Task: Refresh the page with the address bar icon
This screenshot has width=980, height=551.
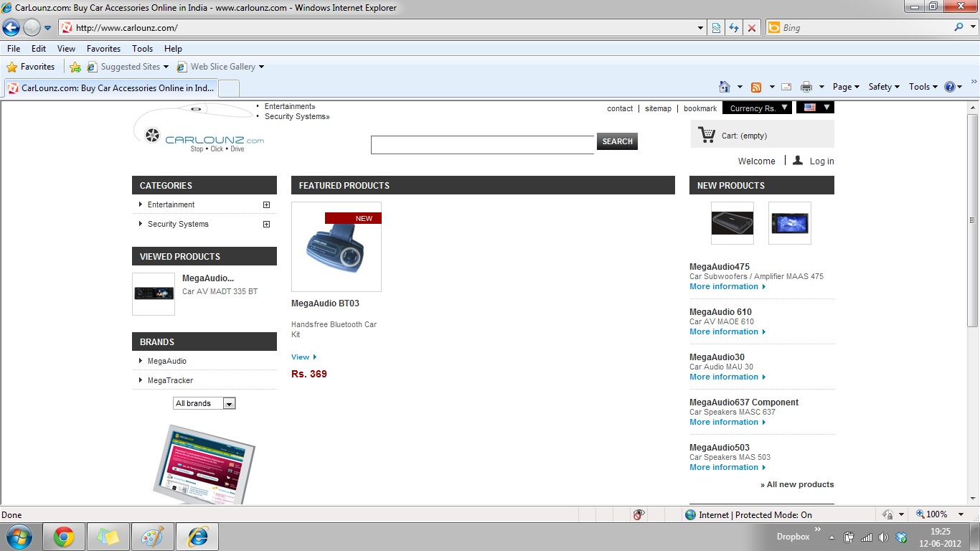Action: tap(733, 28)
